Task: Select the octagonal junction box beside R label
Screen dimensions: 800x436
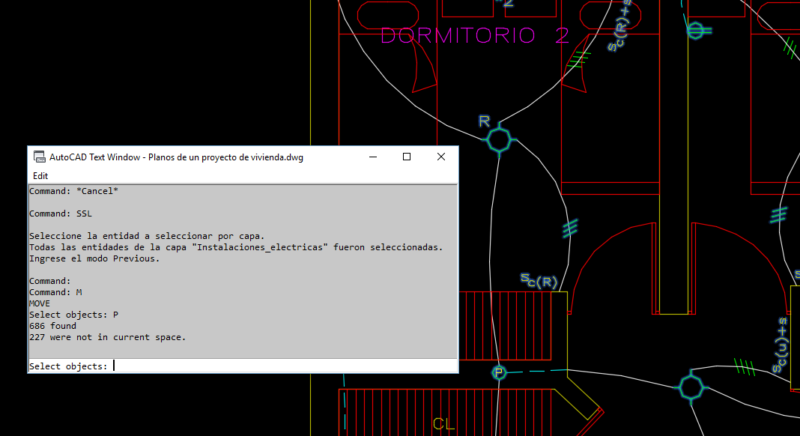Action: pos(499,139)
